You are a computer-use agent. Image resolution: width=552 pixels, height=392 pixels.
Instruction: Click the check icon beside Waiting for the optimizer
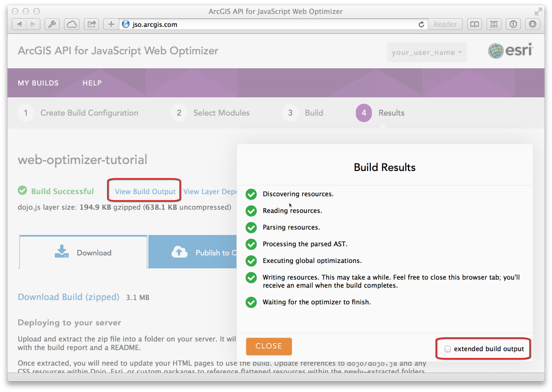(x=251, y=302)
